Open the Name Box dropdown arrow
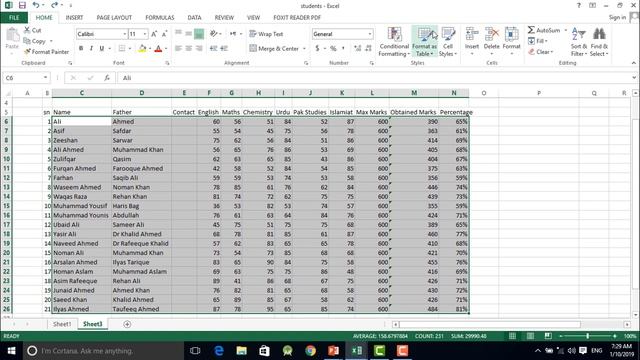This screenshot has height=360, width=640. click(x=45, y=78)
